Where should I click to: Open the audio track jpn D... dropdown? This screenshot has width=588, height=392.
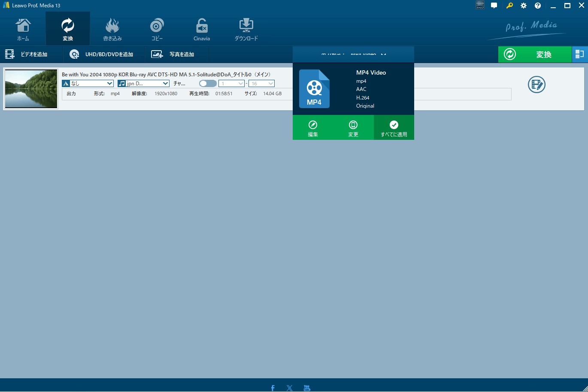tap(143, 84)
